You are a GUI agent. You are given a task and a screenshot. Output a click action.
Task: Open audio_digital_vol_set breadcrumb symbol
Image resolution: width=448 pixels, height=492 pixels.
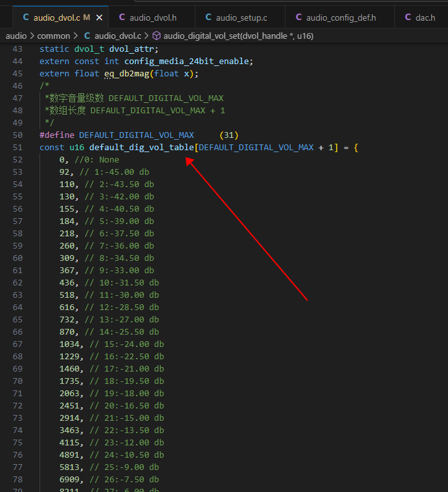238,36
